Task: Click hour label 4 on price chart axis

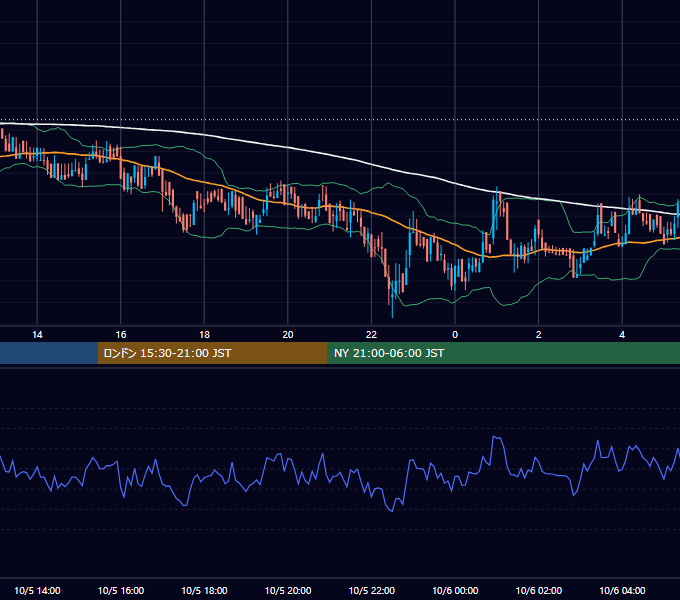Action: (x=622, y=335)
